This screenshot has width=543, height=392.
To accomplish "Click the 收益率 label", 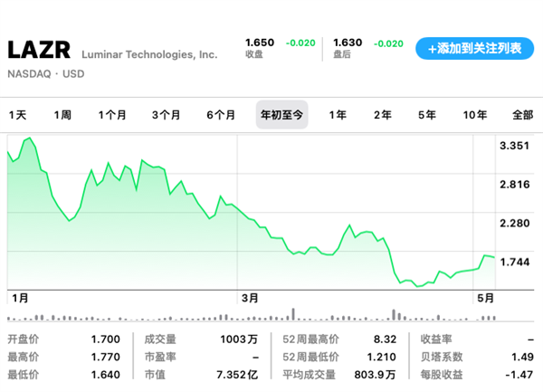I will [x=436, y=339].
